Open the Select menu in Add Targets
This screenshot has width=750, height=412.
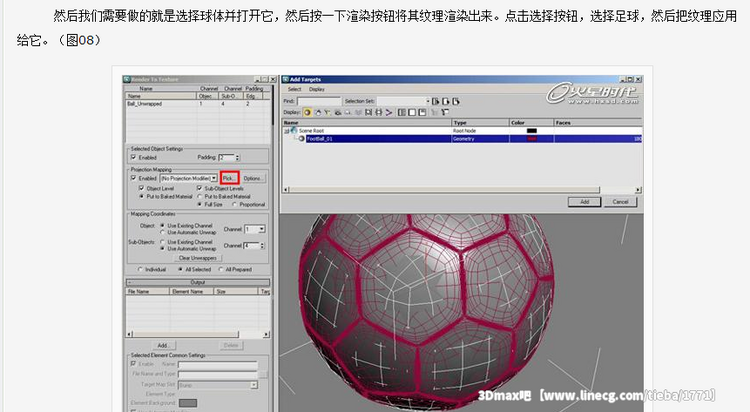point(295,89)
